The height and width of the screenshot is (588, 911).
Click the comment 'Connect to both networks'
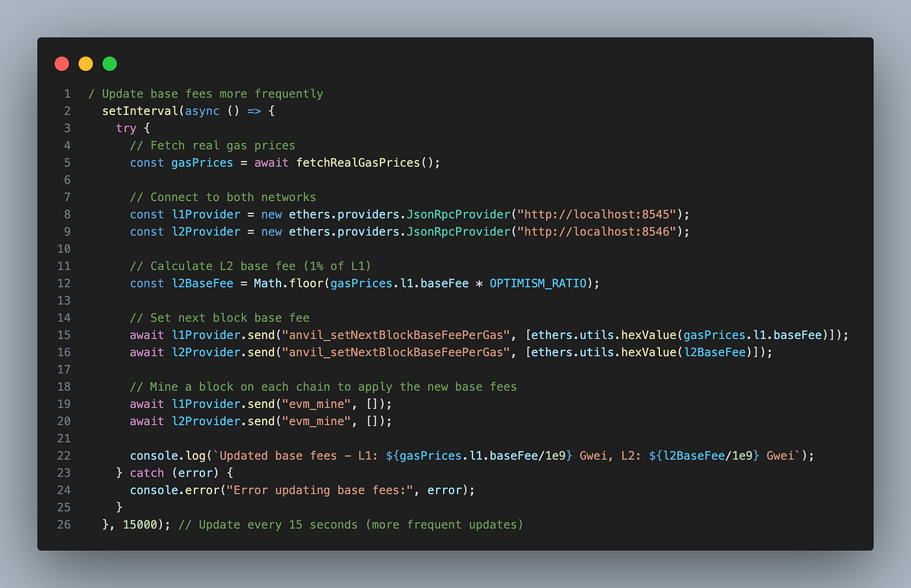click(x=223, y=197)
